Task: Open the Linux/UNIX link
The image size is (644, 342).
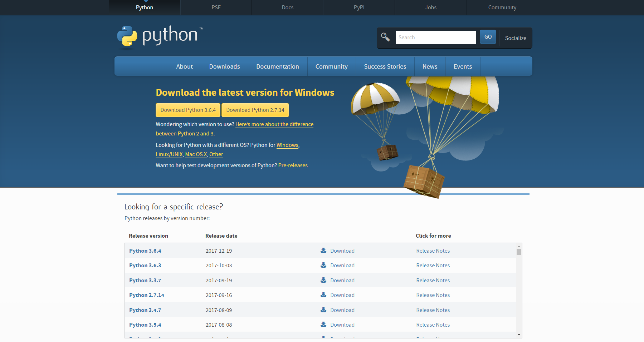Action: point(169,154)
